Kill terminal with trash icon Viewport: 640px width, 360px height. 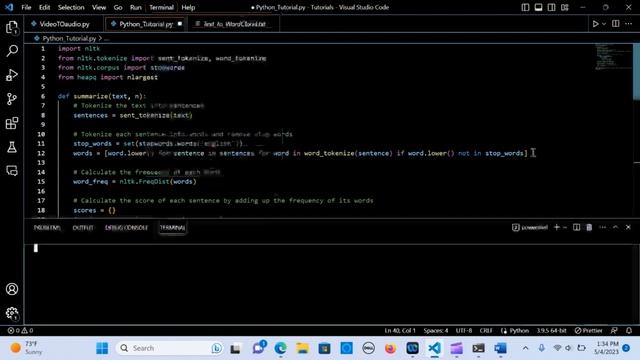589,227
